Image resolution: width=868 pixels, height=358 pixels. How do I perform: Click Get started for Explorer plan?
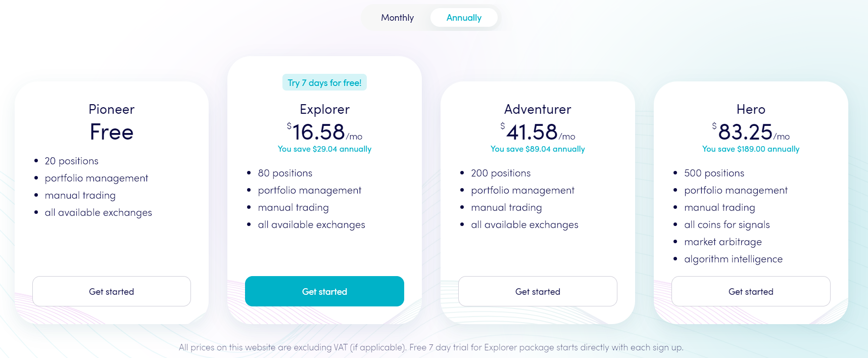[x=324, y=291]
